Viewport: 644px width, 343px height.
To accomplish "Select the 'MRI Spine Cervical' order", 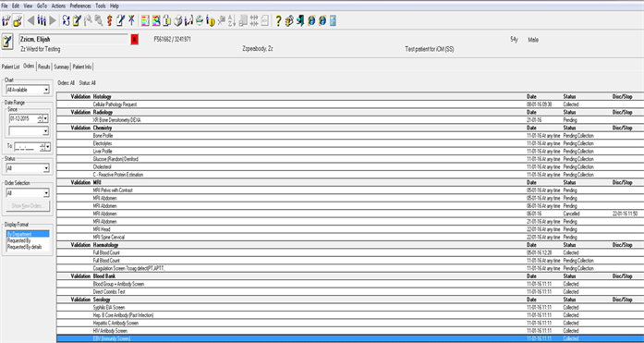I will tap(350, 237).
